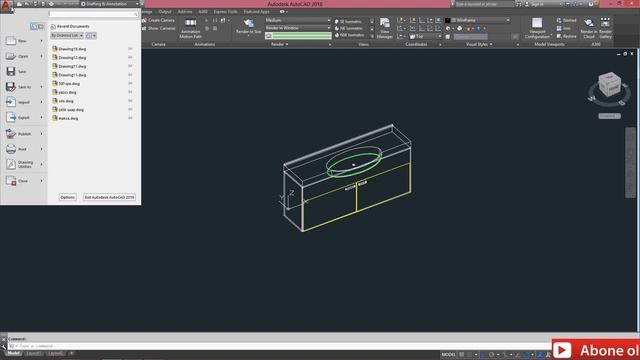Pin 500 qm.dwg in the recent list
This screenshot has width=640, height=360.
pyautogui.click(x=130, y=84)
